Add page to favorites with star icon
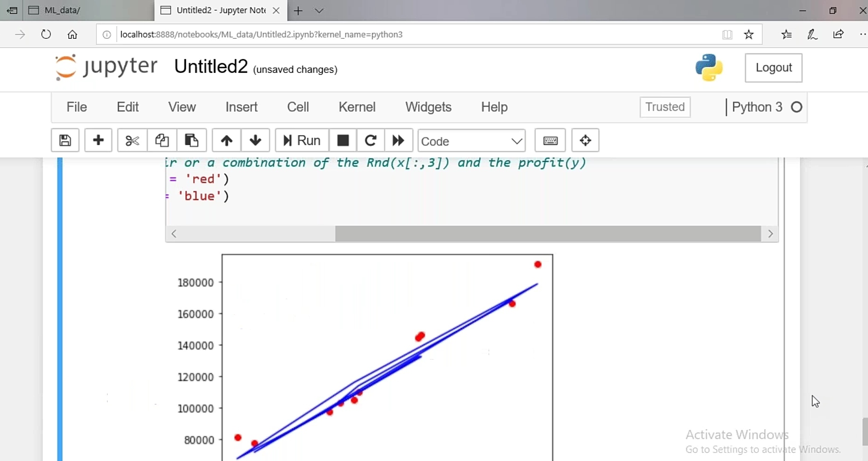The image size is (868, 461). (749, 34)
